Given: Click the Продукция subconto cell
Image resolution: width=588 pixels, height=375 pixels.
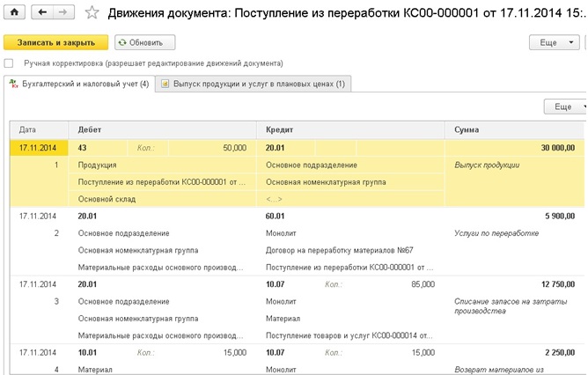Looking at the screenshot, I should [x=162, y=165].
